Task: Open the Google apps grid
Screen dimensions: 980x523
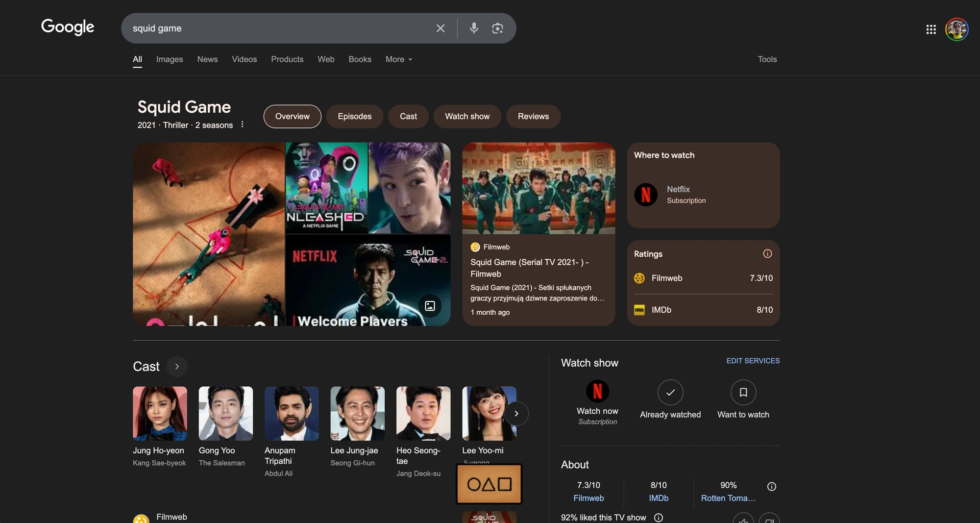Action: (x=931, y=29)
